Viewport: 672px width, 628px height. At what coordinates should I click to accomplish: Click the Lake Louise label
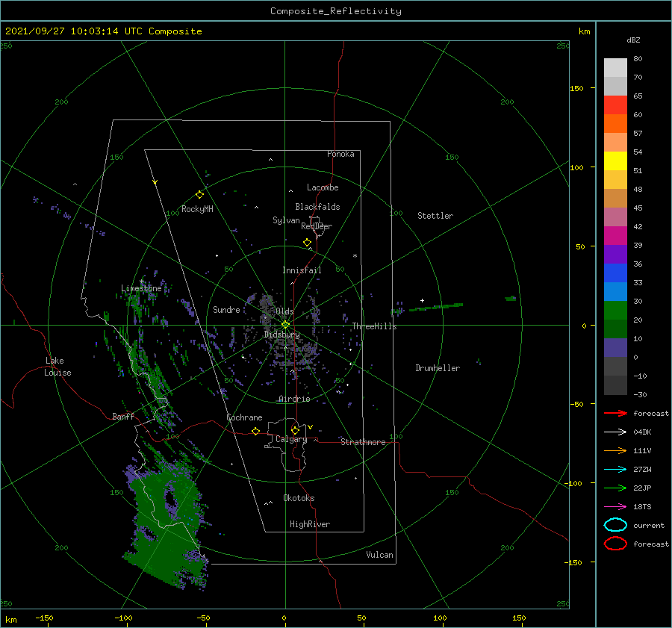(x=57, y=367)
